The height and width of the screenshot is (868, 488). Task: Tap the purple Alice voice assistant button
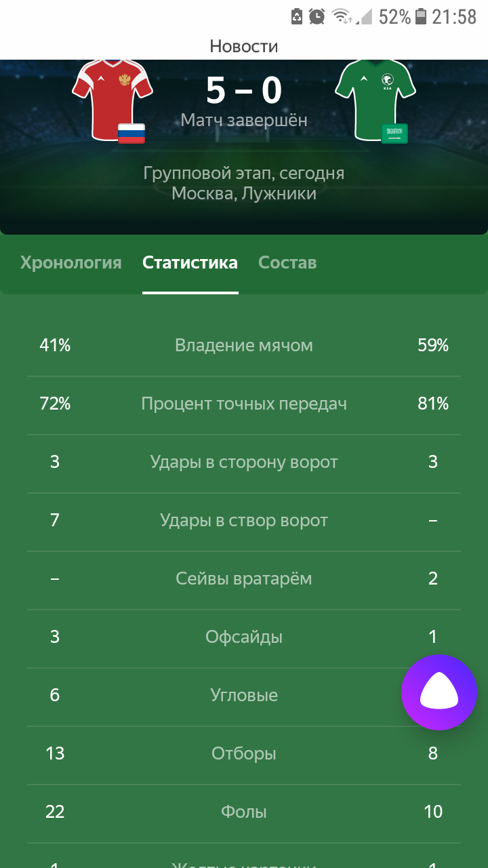pyautogui.click(x=439, y=692)
